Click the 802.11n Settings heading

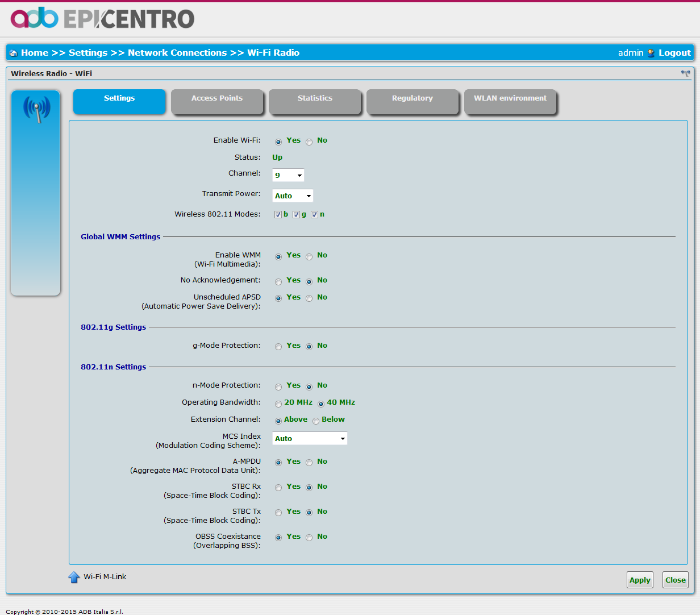(113, 367)
